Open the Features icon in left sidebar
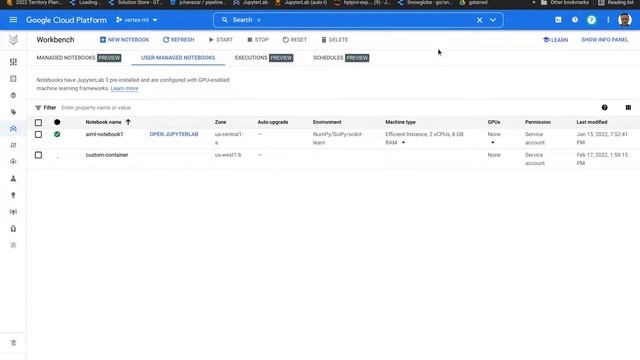Image resolution: width=640 pixels, height=360 pixels. tap(13, 95)
